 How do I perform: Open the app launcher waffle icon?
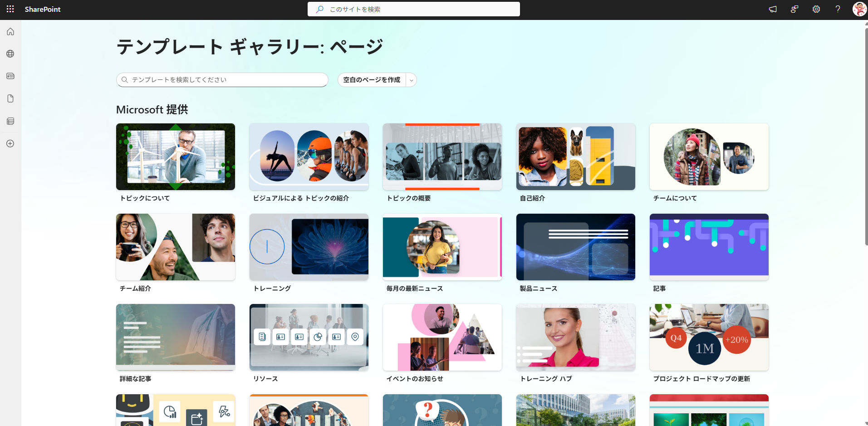[10, 9]
